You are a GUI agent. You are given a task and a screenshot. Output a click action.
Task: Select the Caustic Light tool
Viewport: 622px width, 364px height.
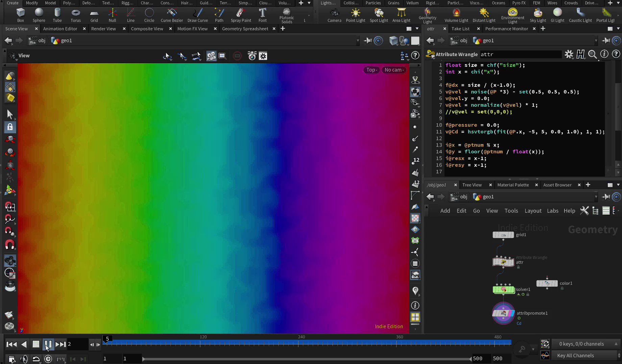[x=580, y=15]
